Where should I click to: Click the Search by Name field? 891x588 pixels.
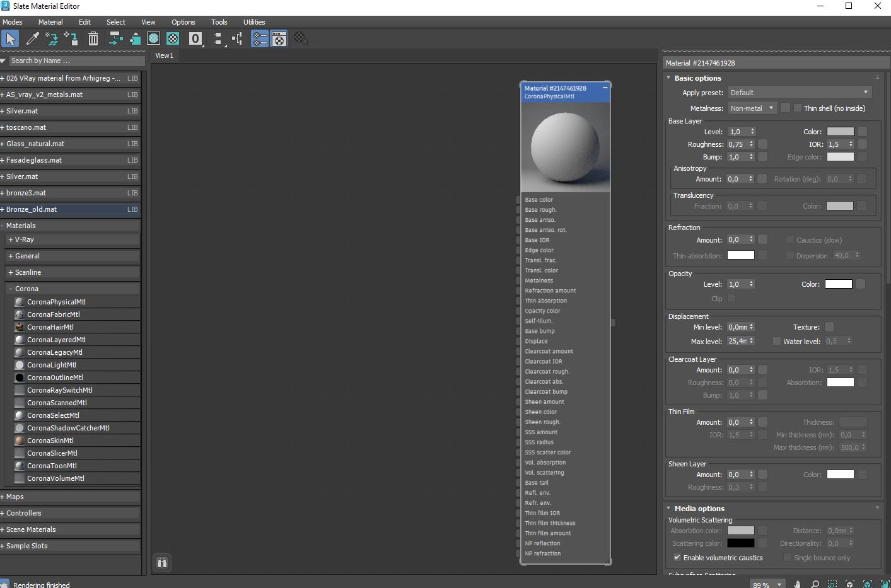(x=76, y=61)
